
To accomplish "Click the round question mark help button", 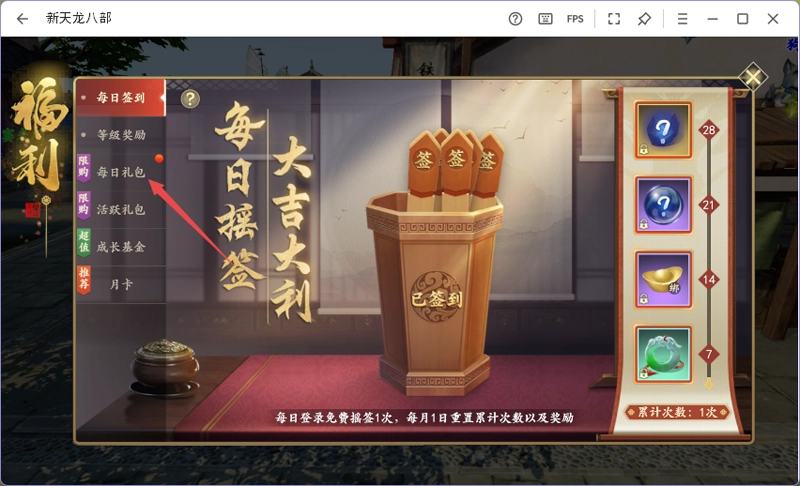I will point(190,98).
